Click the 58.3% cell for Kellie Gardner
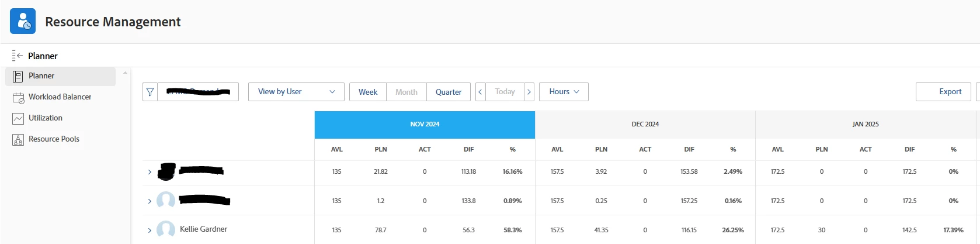The image size is (980, 244). click(512, 231)
